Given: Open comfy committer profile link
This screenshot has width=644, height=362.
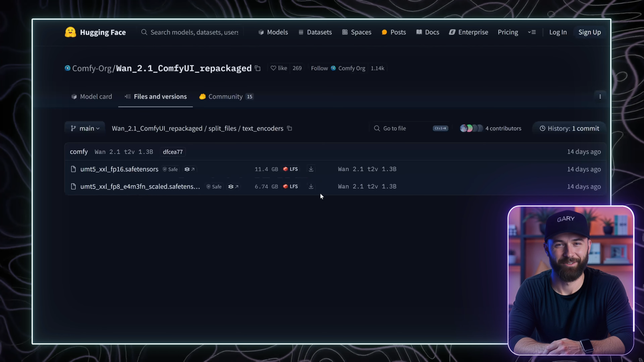Looking at the screenshot, I should (x=79, y=152).
